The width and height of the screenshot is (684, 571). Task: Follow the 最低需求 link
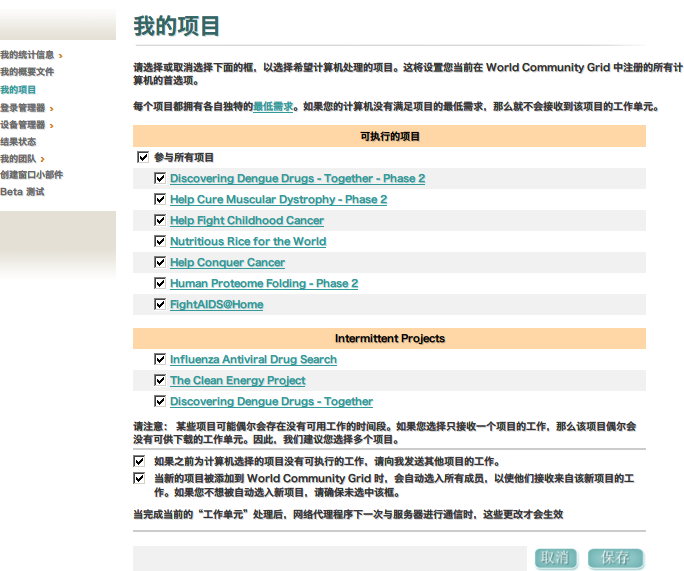tap(273, 106)
